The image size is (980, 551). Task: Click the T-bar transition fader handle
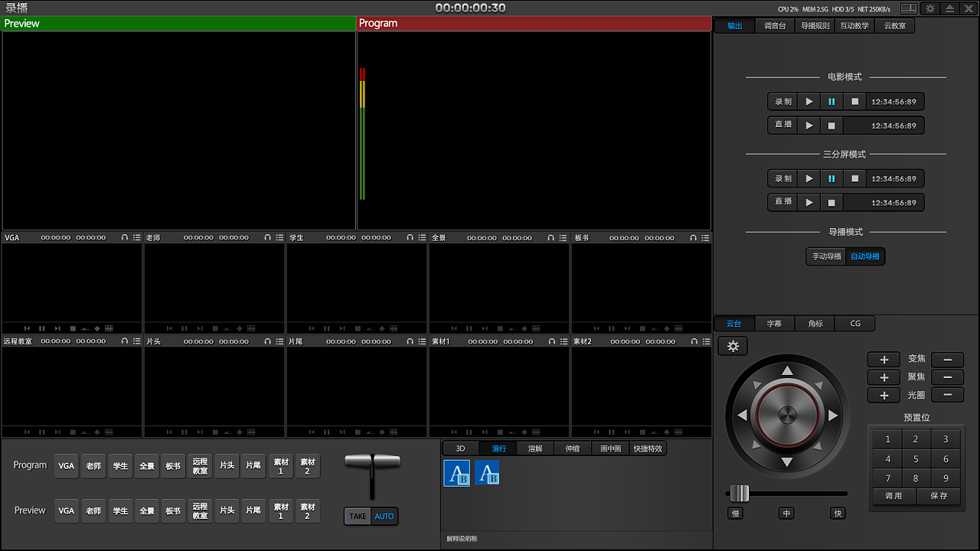coord(372,461)
